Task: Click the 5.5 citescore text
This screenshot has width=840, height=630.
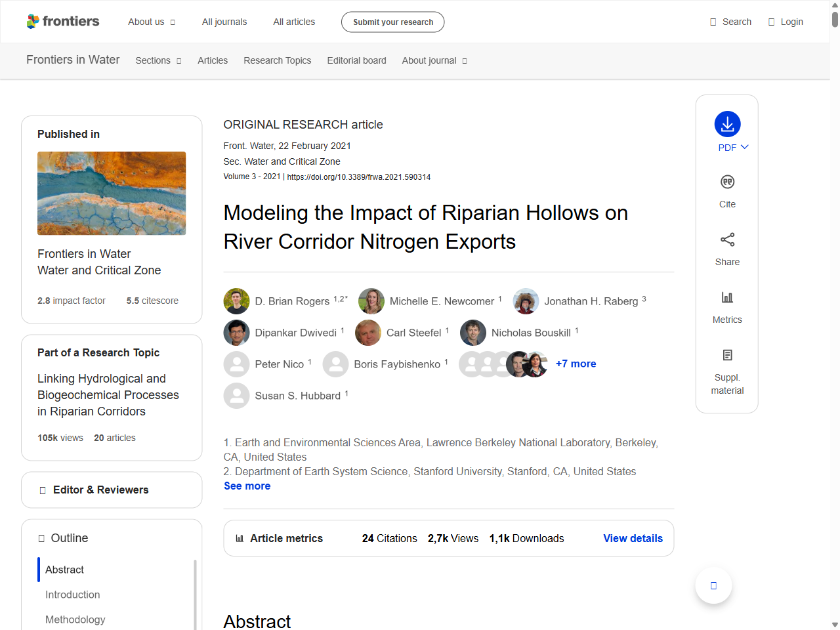Action: pyautogui.click(x=152, y=301)
